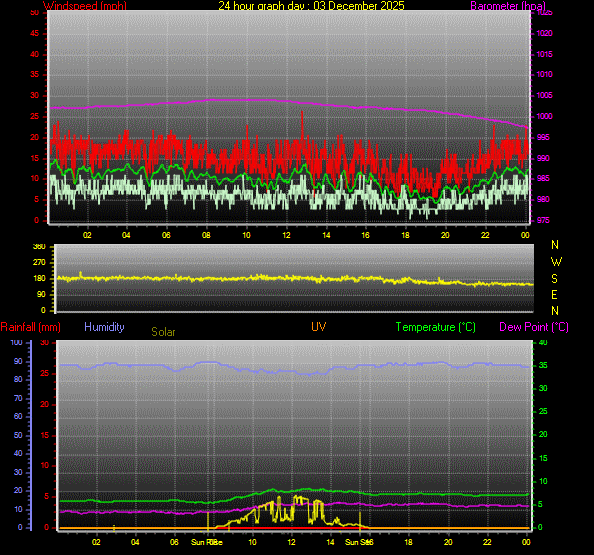Click 995 on the barometer axis

pos(543,137)
